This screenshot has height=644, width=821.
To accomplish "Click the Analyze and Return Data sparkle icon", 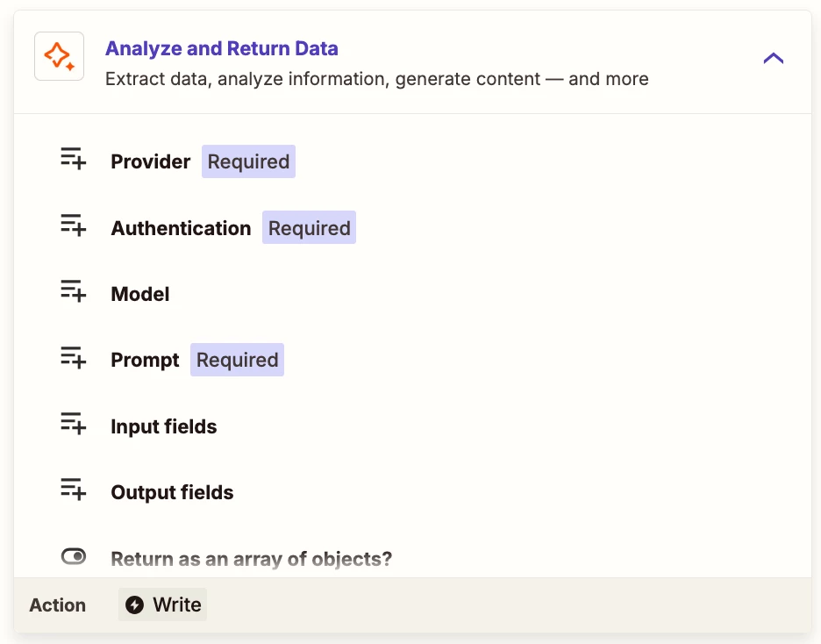I will click(59, 57).
